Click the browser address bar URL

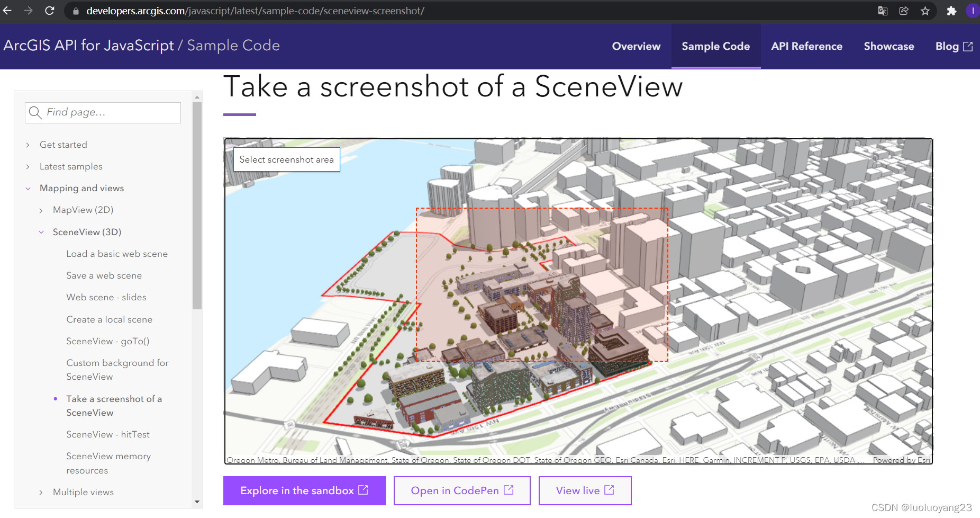255,11
